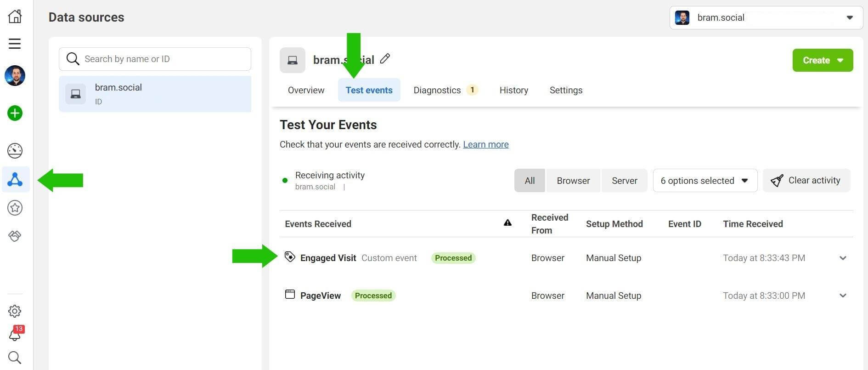The width and height of the screenshot is (868, 370).
Task: Click the search by name or ID field
Action: click(x=155, y=59)
